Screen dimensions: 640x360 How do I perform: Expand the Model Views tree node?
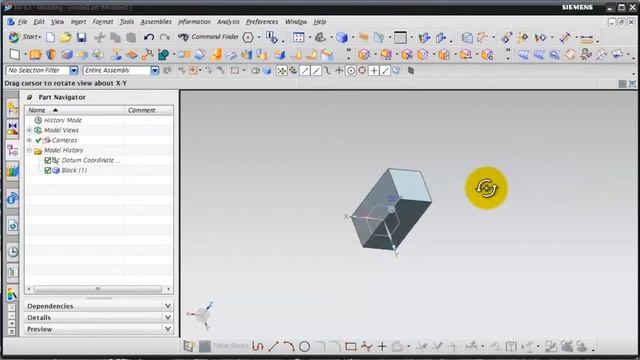(x=29, y=130)
